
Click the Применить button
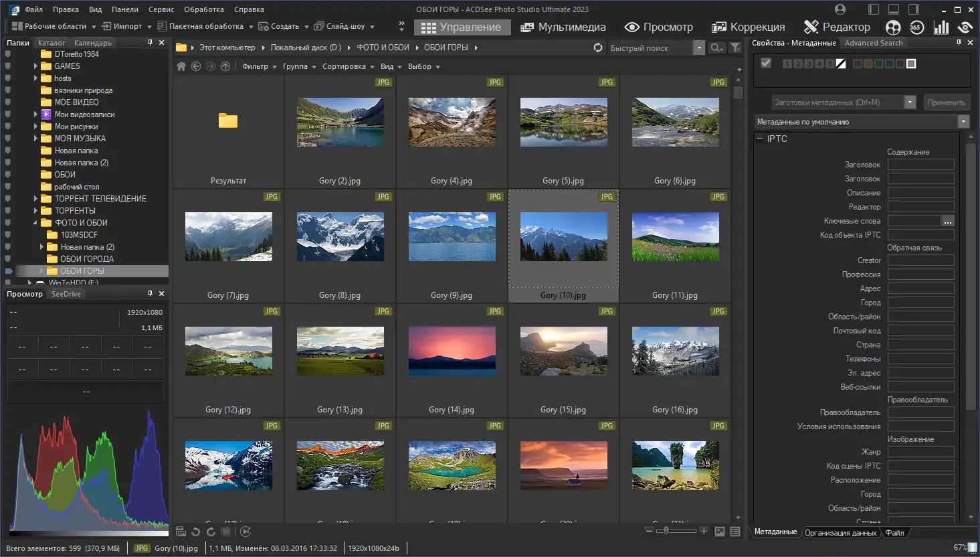click(946, 102)
